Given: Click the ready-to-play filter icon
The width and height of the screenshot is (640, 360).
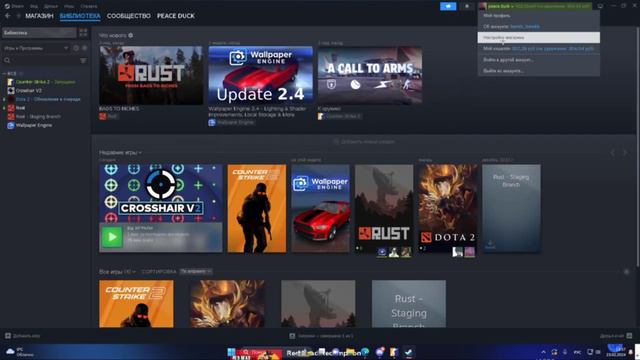Looking at the screenshot, I should pos(84,48).
